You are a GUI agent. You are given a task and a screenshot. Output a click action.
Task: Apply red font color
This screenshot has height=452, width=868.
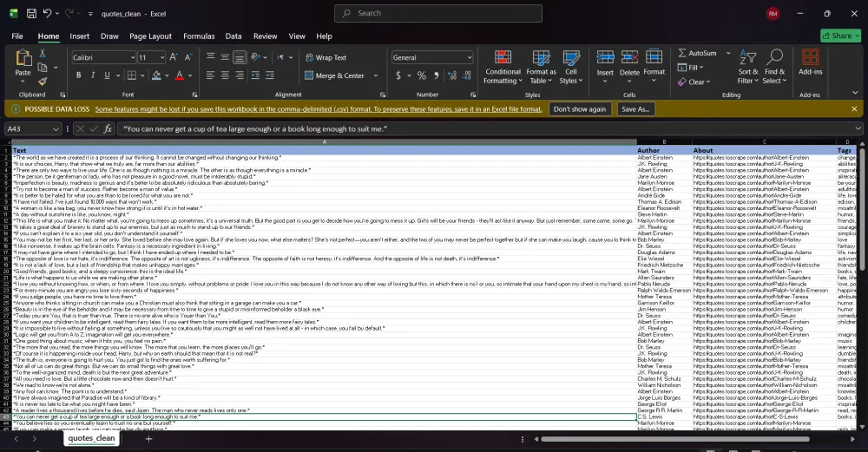(180, 75)
